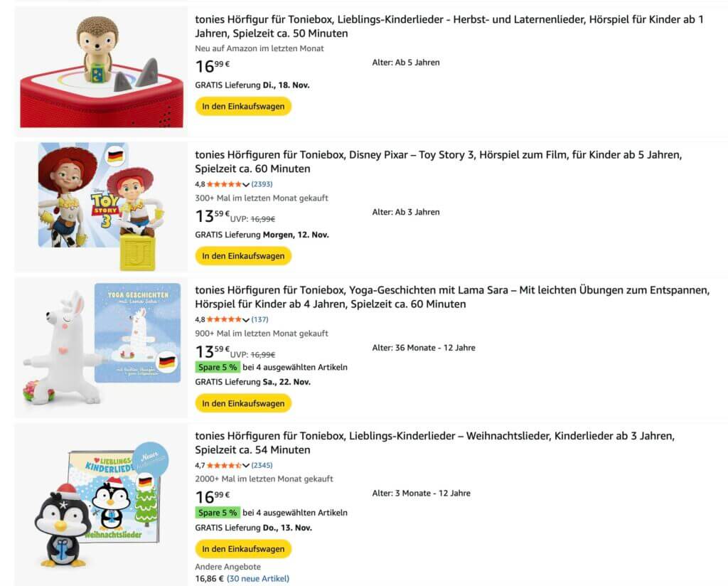Add Herbst- und Laternenlieder Tonie to cart

tap(243, 107)
